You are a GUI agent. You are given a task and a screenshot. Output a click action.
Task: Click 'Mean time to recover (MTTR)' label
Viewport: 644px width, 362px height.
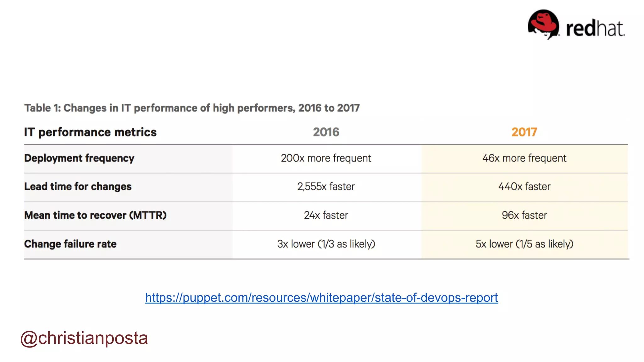[x=95, y=215]
